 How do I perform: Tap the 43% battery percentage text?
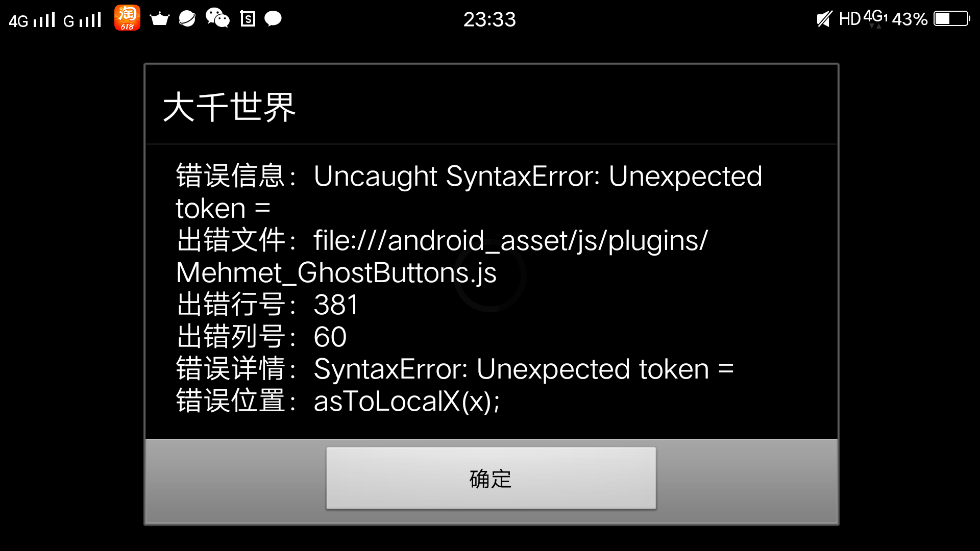(910, 19)
